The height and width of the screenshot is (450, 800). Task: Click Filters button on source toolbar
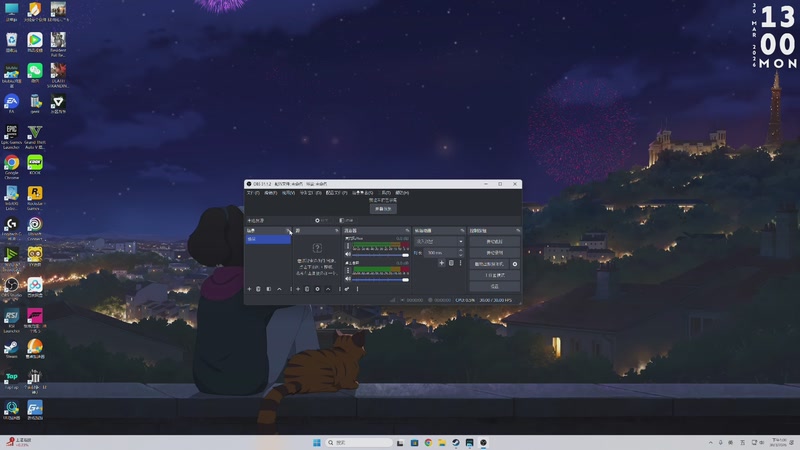tap(346, 220)
